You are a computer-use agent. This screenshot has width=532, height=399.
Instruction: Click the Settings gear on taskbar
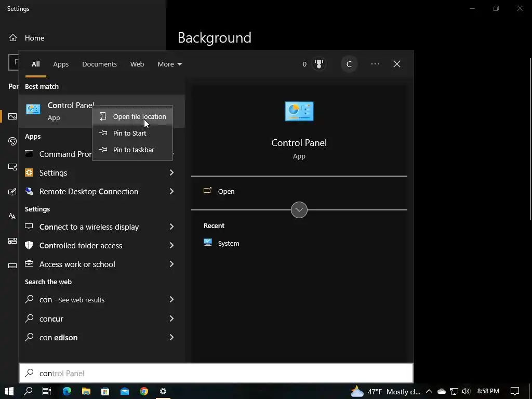163,391
